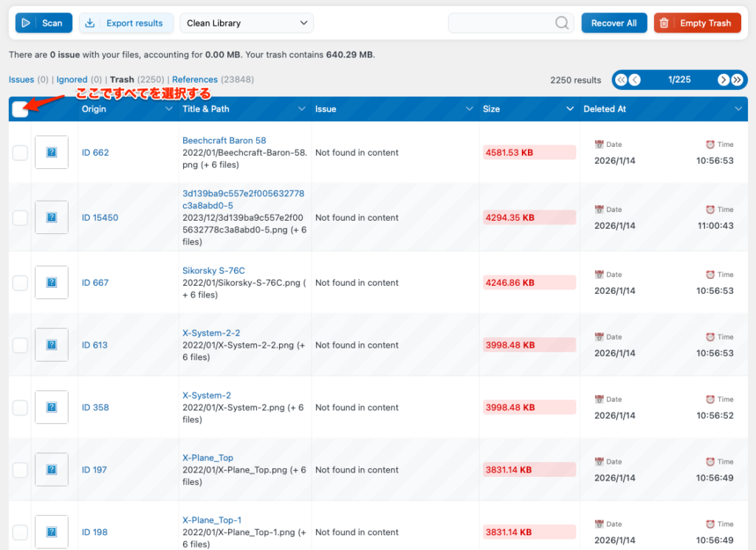
Task: Click the placeholder image for Sikorsky S-76C
Action: 52,283
